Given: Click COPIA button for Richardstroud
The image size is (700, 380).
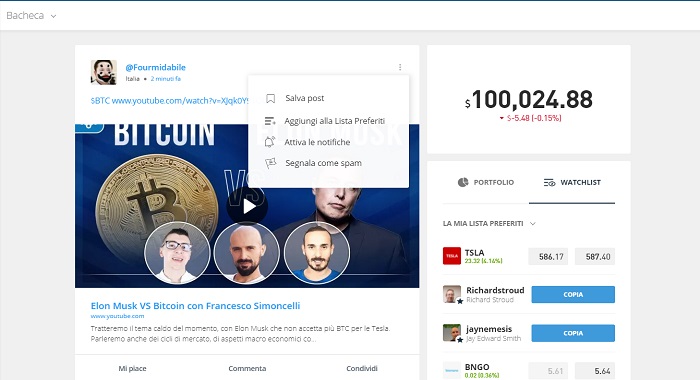Looking at the screenshot, I should click(x=573, y=295).
